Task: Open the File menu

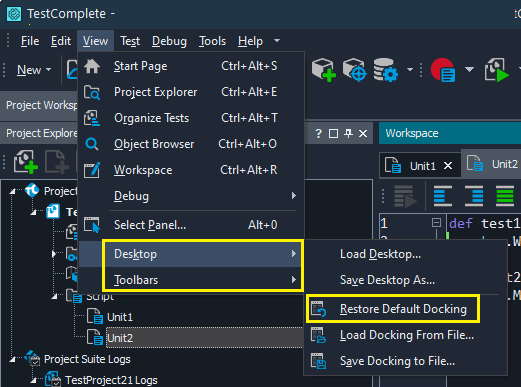Action: click(x=30, y=41)
